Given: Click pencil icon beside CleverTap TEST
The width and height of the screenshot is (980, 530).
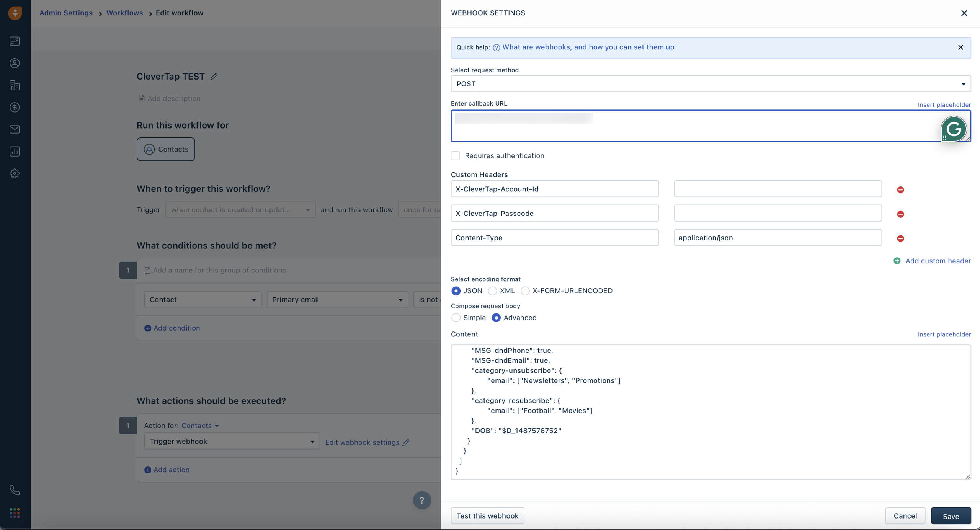Looking at the screenshot, I should pos(214,77).
